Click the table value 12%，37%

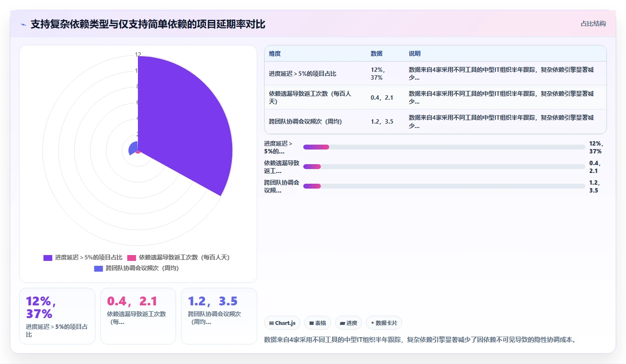click(x=378, y=74)
